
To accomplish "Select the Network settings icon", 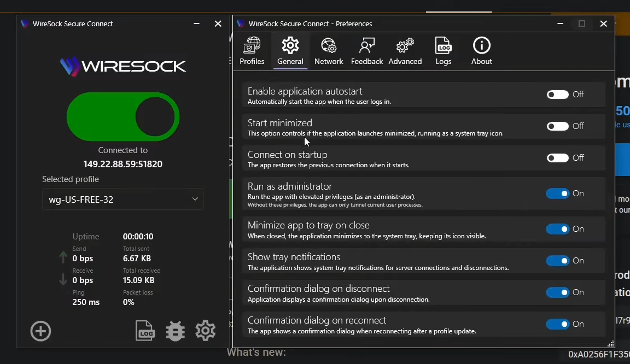I will pos(329,50).
